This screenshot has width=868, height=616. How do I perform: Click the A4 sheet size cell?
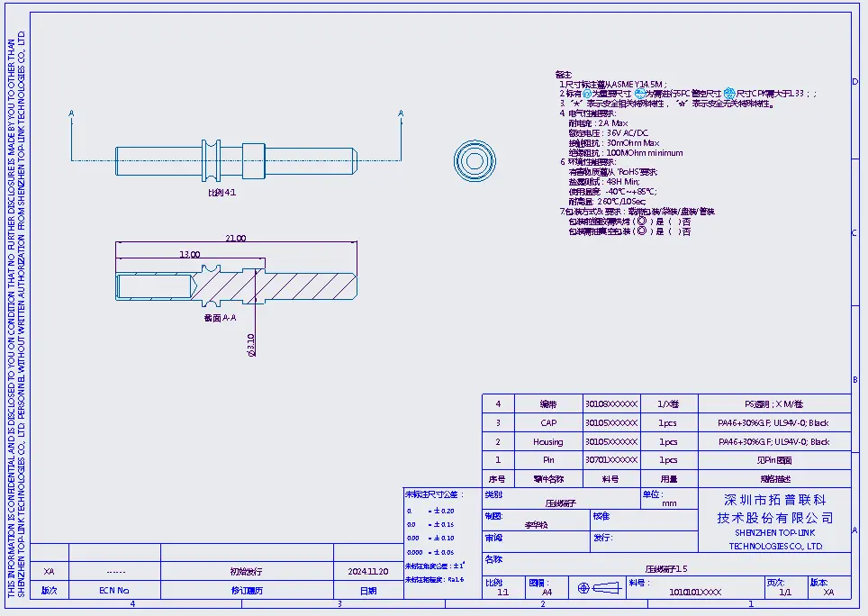(547, 593)
